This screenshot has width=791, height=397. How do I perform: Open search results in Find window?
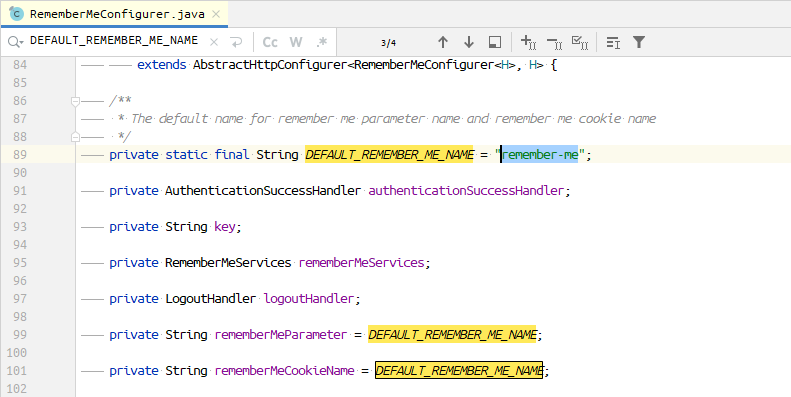[495, 42]
